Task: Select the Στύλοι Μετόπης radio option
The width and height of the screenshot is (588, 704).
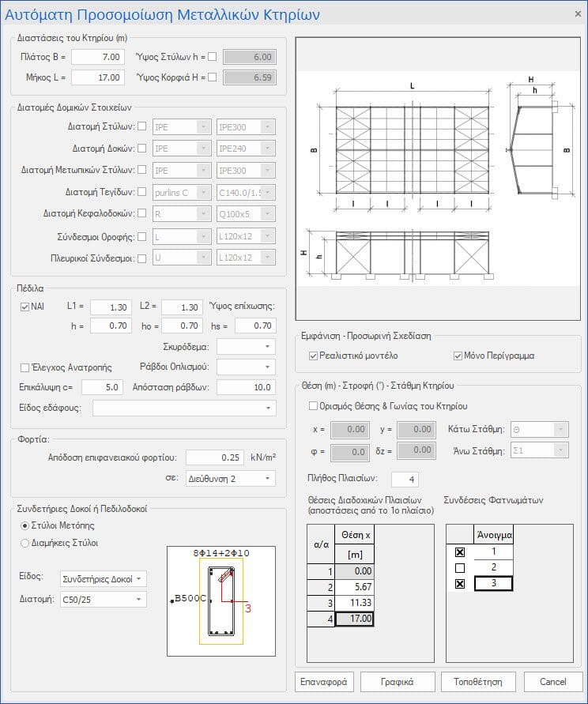Action: [x=25, y=525]
